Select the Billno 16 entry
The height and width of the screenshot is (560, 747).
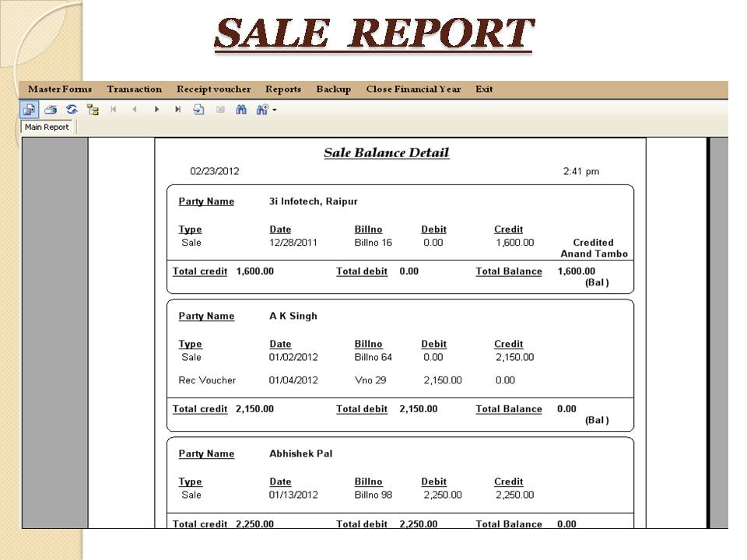pyautogui.click(x=373, y=243)
